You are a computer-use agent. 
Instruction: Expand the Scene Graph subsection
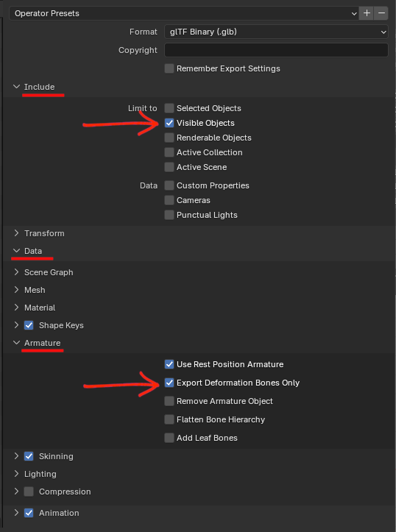point(16,272)
